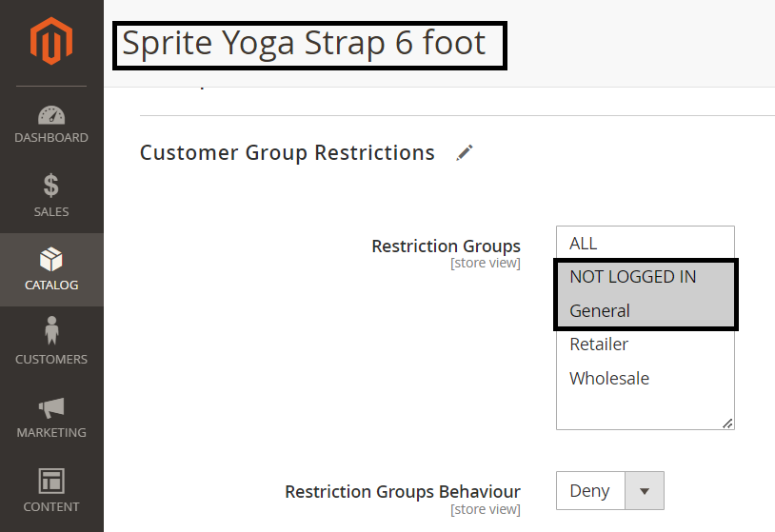Open the Customers person icon
The width and height of the screenshot is (775, 532).
(x=51, y=332)
